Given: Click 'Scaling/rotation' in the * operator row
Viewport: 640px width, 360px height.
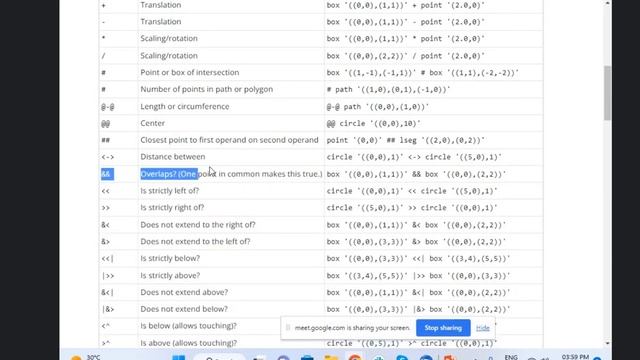Looking at the screenshot, I should coord(169,38).
